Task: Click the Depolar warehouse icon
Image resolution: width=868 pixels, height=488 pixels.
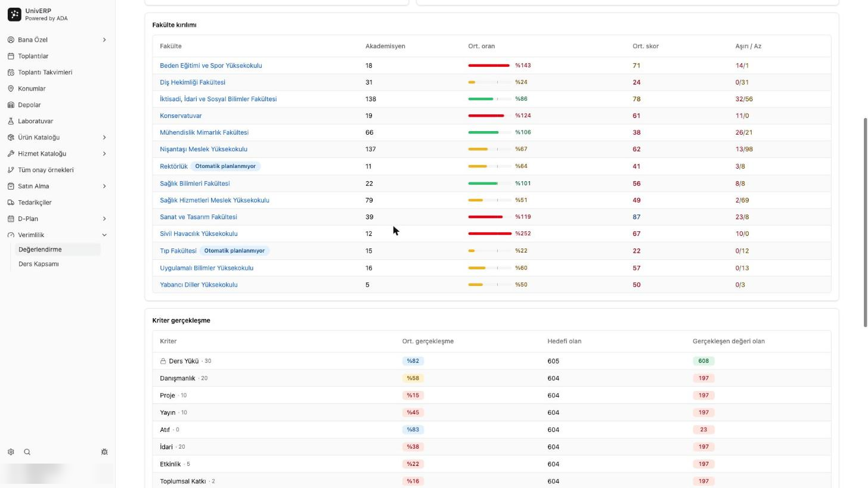Action: [x=11, y=105]
